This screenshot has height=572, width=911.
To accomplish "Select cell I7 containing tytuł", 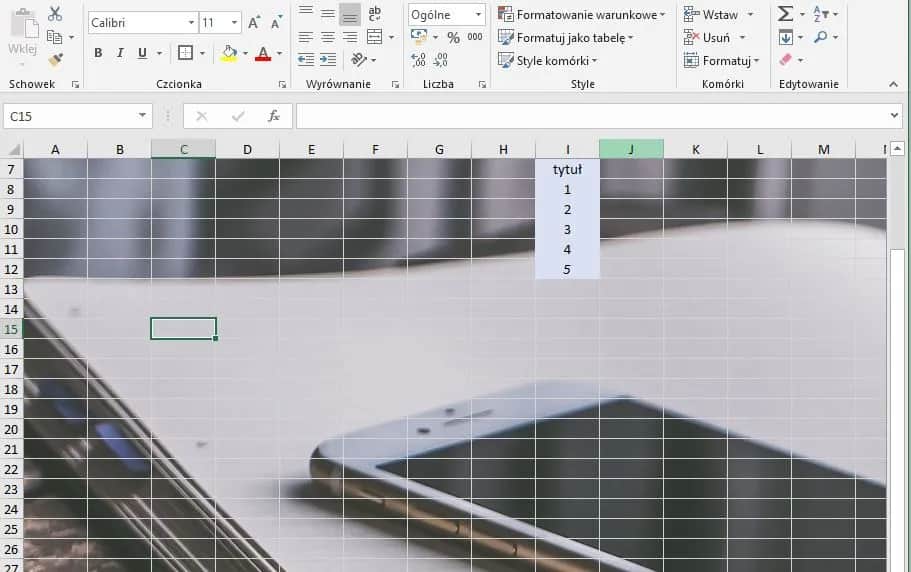I will (567, 169).
